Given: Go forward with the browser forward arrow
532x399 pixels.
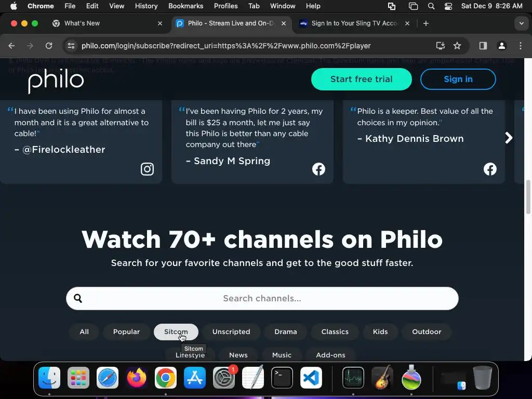Looking at the screenshot, I should 30,46.
